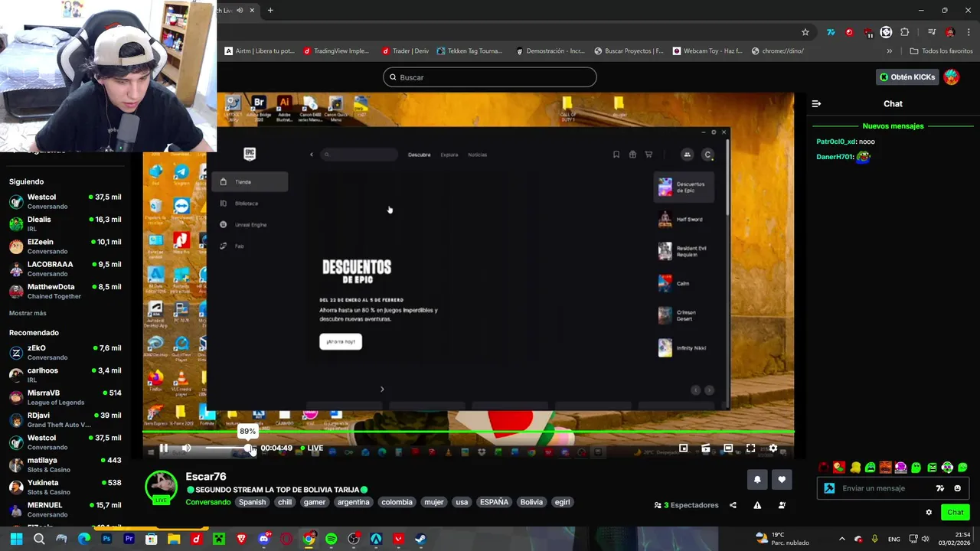Select the egirl tag

[x=563, y=502]
